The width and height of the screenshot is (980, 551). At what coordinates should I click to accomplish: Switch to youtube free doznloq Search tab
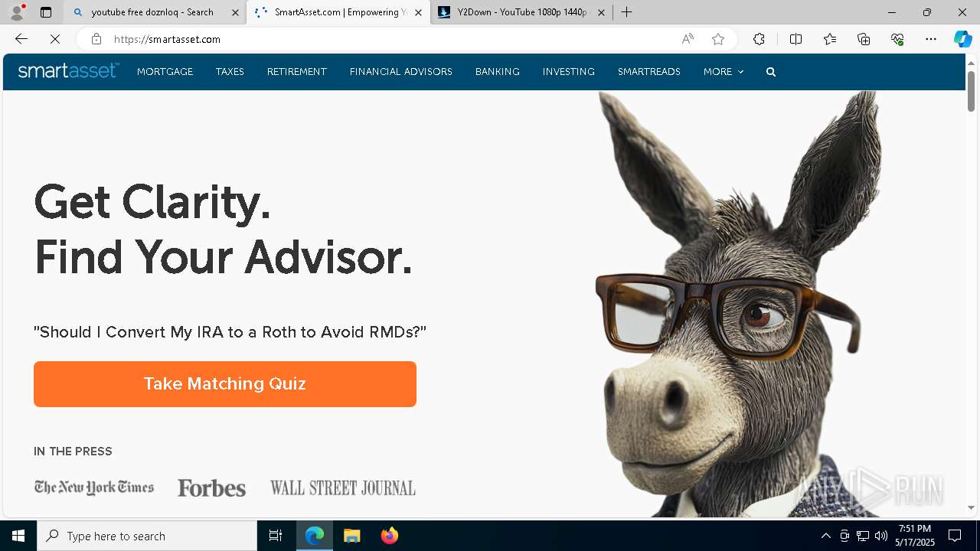pyautogui.click(x=153, y=12)
